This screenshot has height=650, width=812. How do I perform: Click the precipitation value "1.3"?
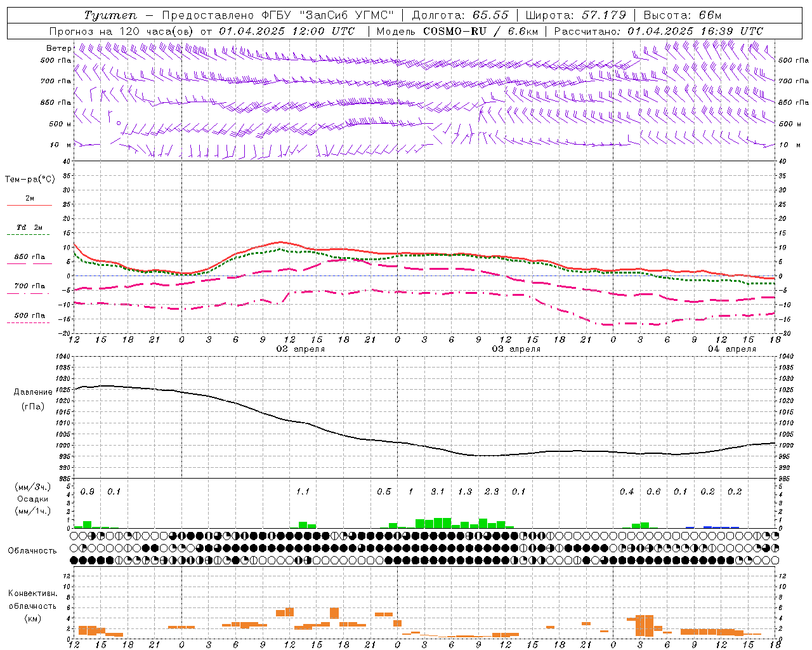[465, 492]
